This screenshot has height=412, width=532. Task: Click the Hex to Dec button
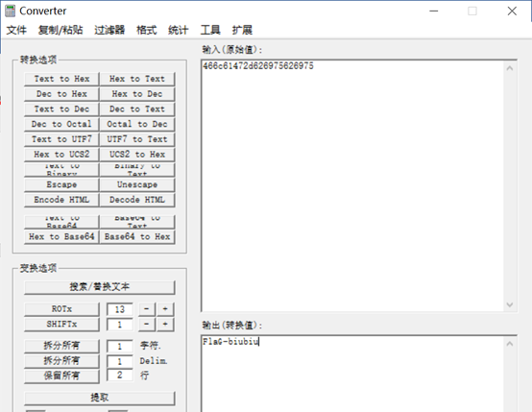point(137,94)
